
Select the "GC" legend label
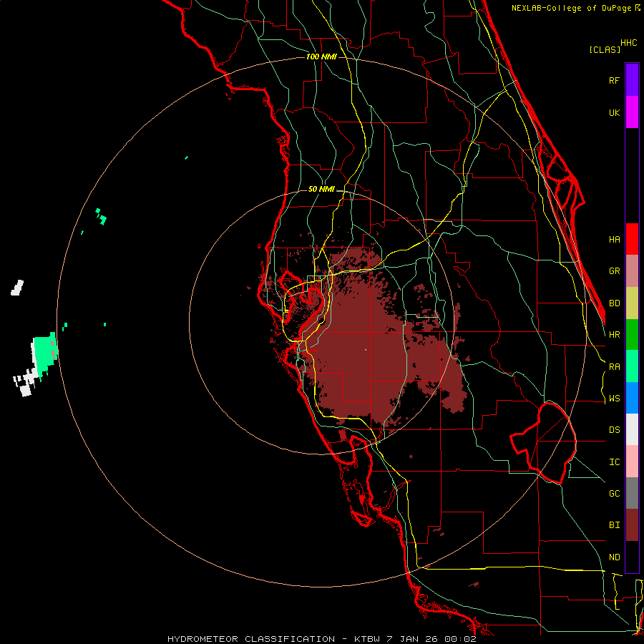pos(614,493)
